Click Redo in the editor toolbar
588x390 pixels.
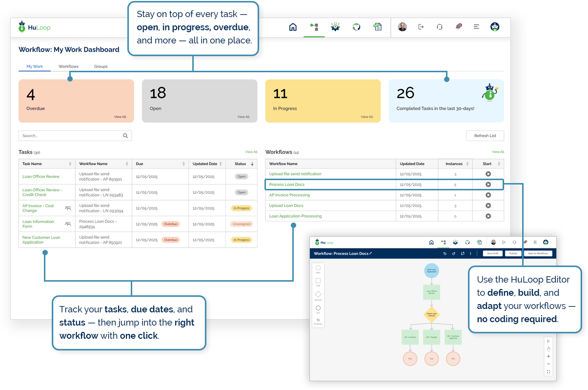pos(453,253)
